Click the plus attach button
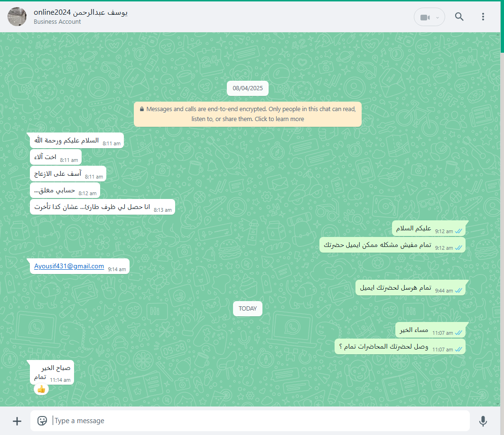The image size is (504, 435). [x=17, y=421]
